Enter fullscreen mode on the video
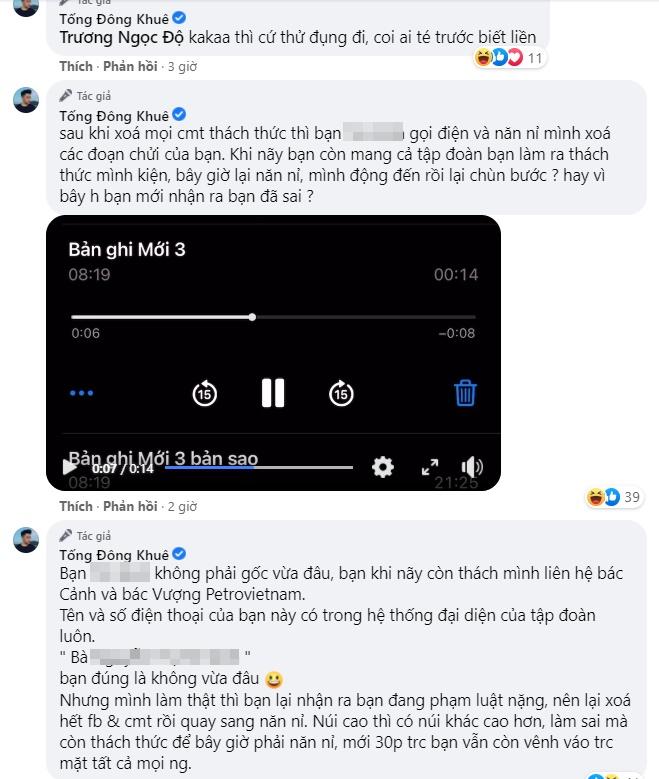 pos(430,467)
